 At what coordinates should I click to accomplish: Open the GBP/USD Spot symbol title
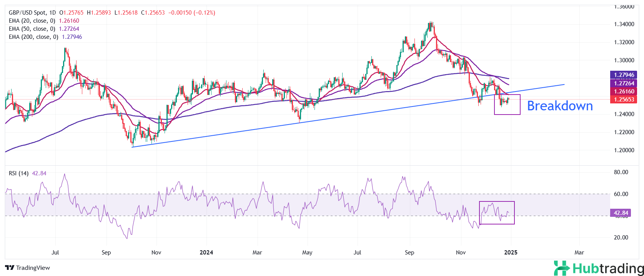[x=27, y=13]
